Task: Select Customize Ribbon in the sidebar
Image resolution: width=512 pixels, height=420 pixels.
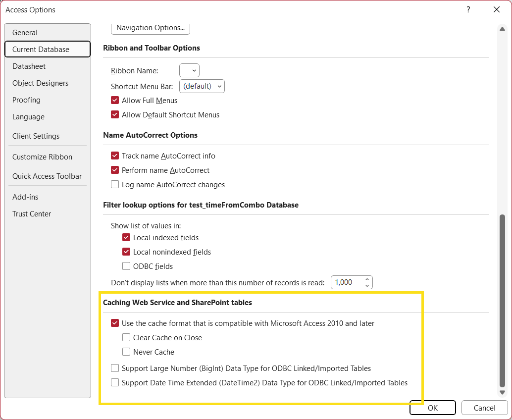Action: point(42,157)
